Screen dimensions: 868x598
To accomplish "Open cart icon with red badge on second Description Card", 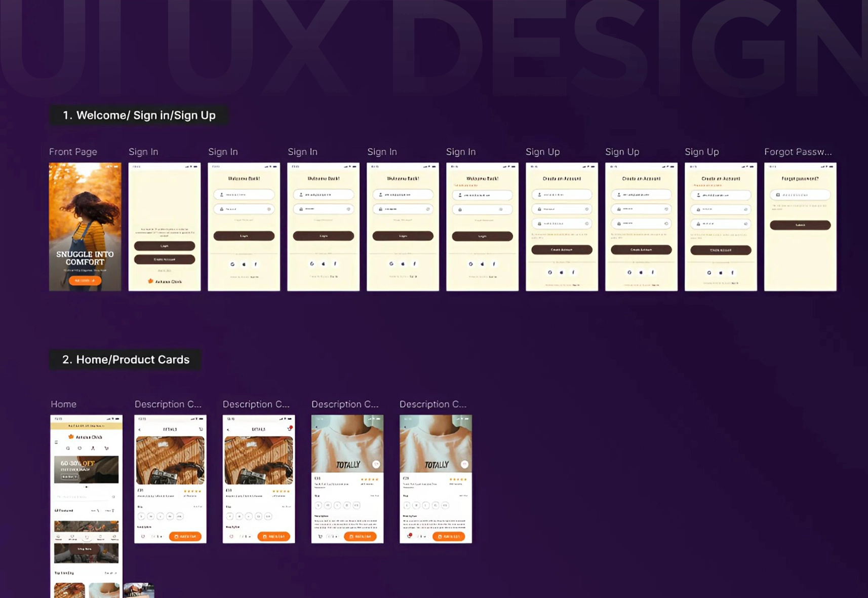I will coord(290,429).
